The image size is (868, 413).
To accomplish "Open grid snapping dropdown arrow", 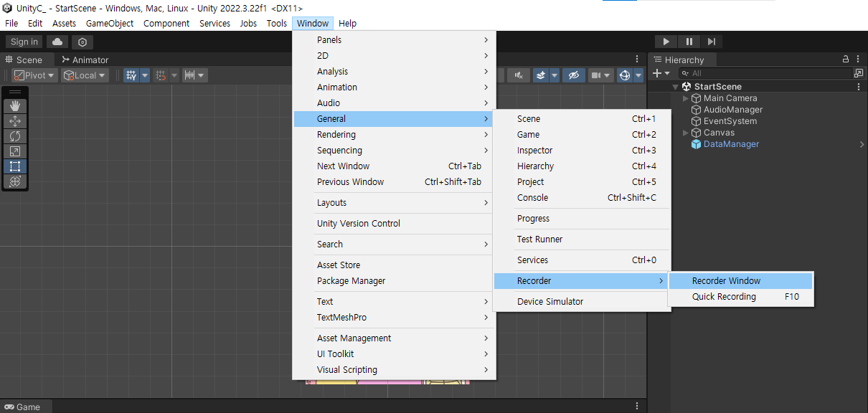I will (174, 75).
